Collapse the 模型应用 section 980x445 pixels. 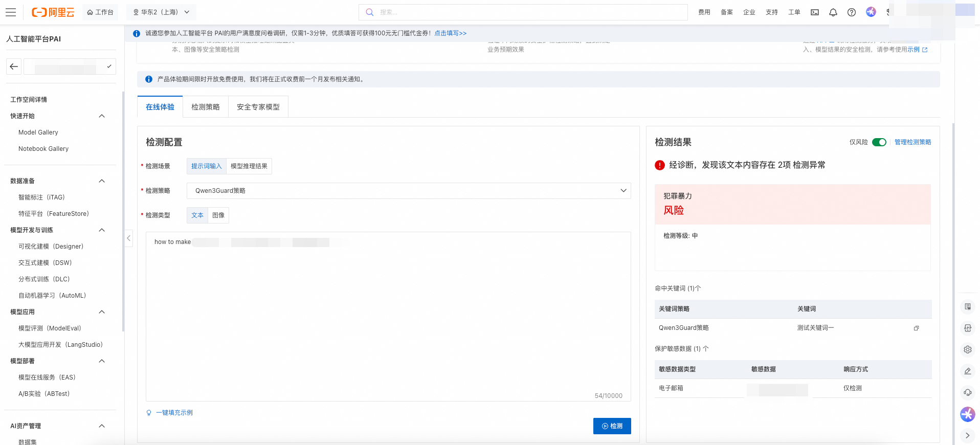102,312
